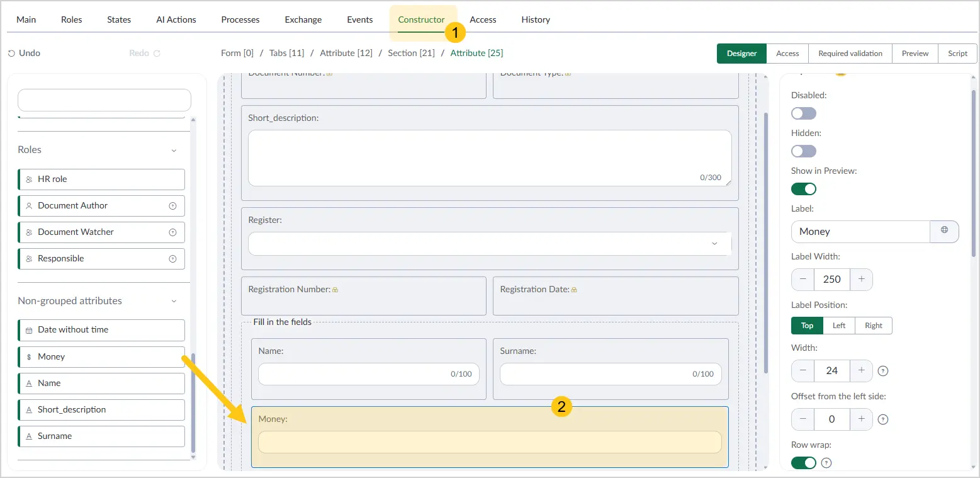Click the Short_description text area
The width and height of the screenshot is (980, 478).
pos(490,158)
